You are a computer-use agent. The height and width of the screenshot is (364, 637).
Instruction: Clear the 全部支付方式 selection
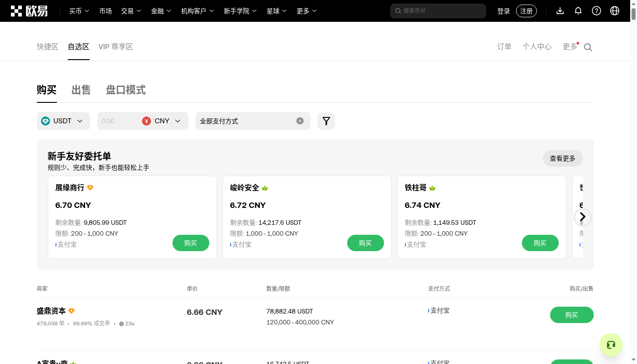coord(300,121)
